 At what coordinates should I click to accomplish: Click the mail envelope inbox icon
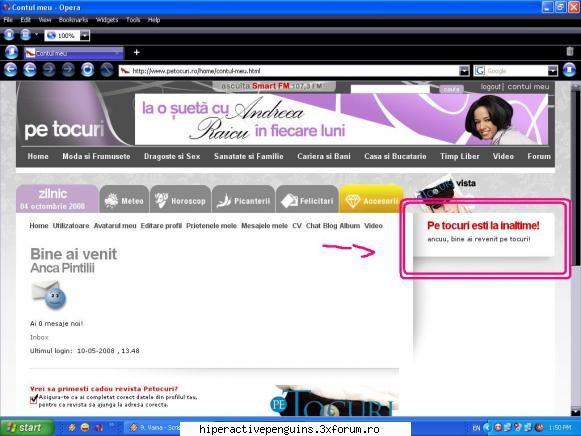[x=49, y=294]
